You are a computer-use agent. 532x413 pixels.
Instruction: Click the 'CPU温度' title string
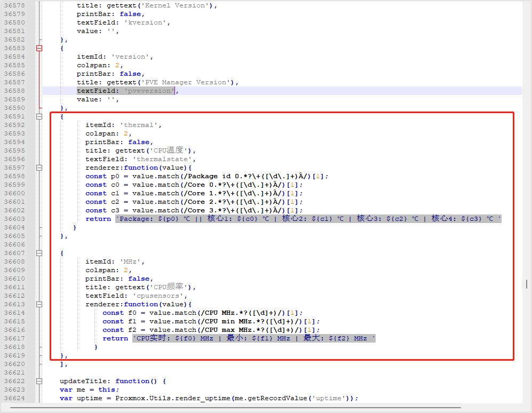tap(169, 150)
